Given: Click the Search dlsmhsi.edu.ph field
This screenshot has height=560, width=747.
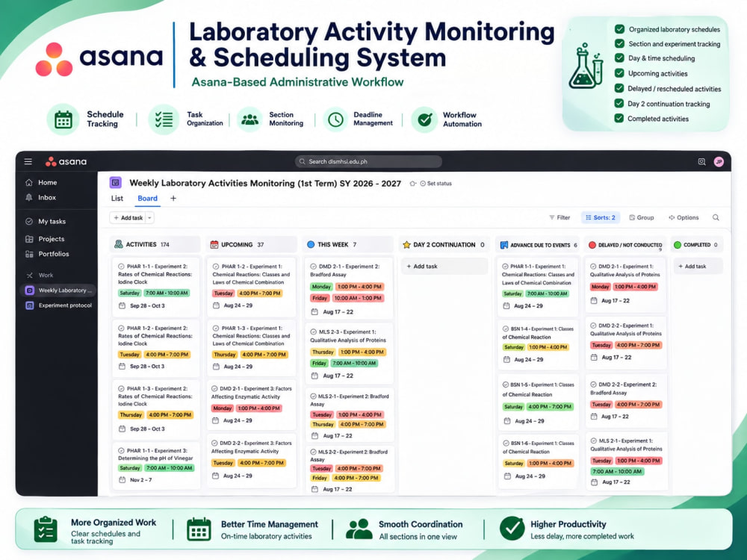Looking at the screenshot, I should coord(368,162).
